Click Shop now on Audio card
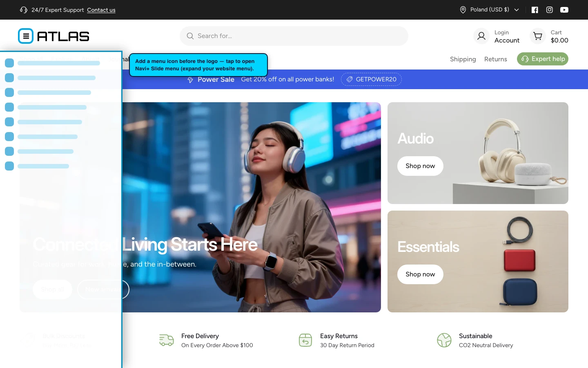The width and height of the screenshot is (588, 368). [x=420, y=166]
